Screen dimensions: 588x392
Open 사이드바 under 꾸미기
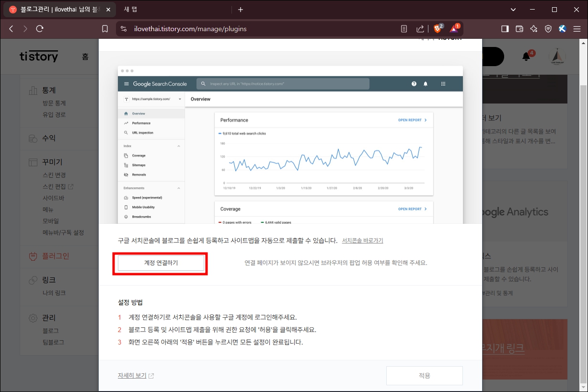53,198
